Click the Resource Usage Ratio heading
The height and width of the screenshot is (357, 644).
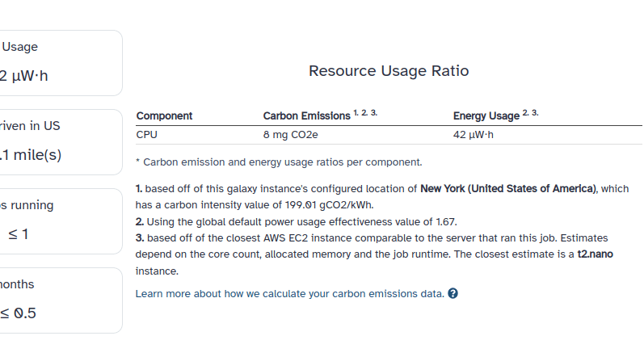point(389,71)
